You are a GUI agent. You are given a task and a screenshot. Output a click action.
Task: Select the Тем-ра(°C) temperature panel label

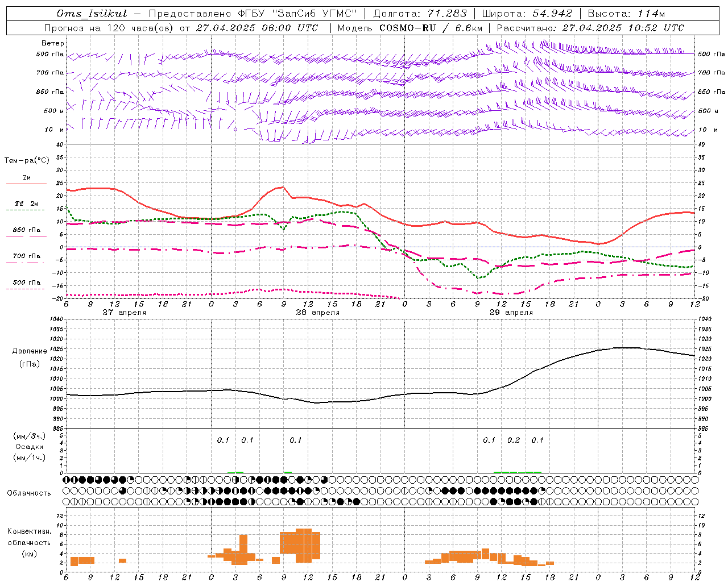click(27, 161)
